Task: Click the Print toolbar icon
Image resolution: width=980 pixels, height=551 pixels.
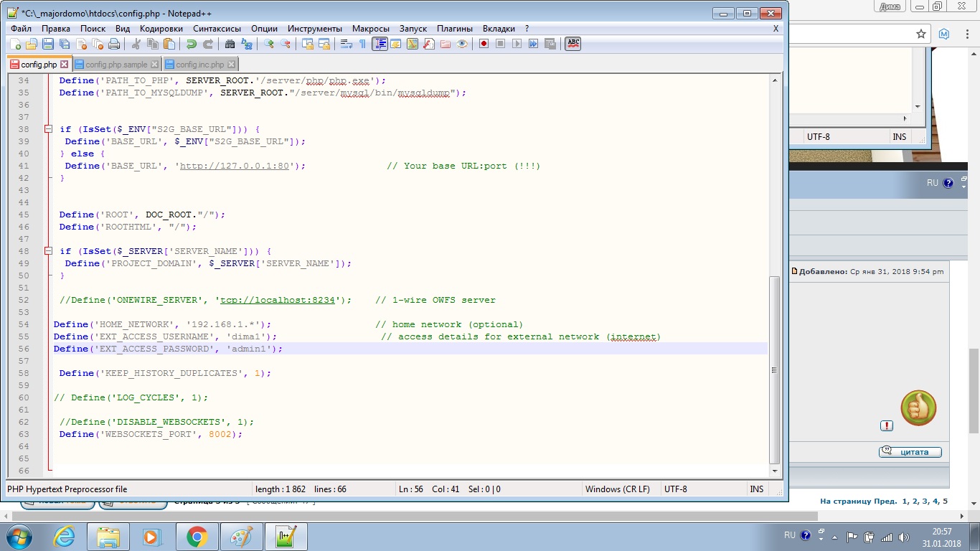Action: pos(114,44)
